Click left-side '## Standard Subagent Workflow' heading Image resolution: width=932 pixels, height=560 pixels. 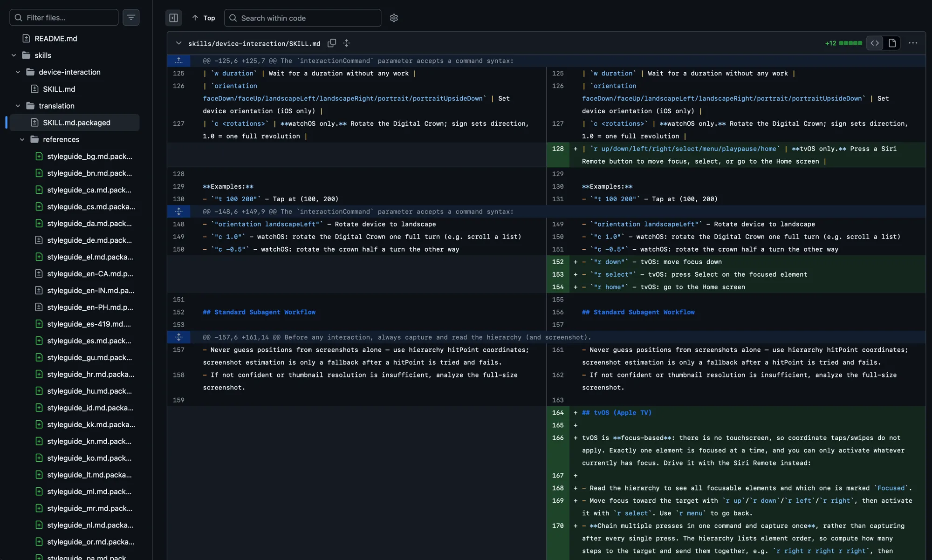pos(259,312)
